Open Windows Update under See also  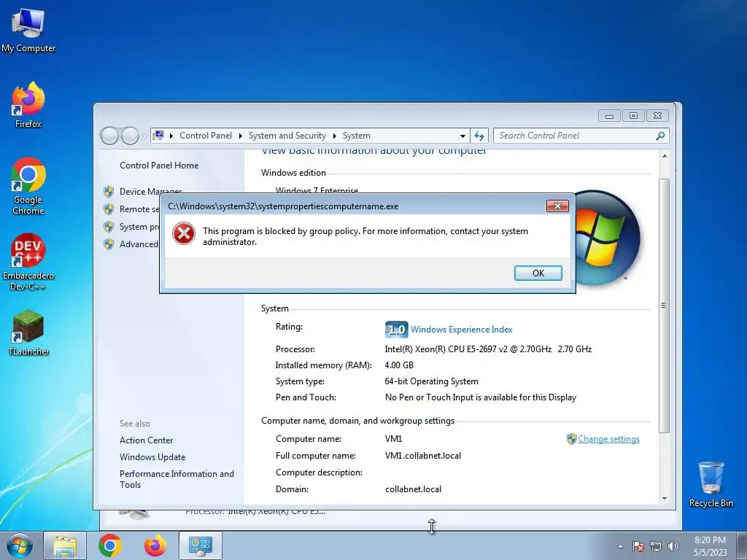152,457
